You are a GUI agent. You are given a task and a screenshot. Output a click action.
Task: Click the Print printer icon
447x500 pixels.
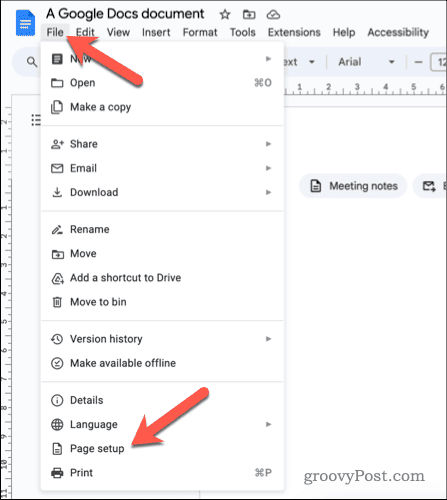pos(57,473)
